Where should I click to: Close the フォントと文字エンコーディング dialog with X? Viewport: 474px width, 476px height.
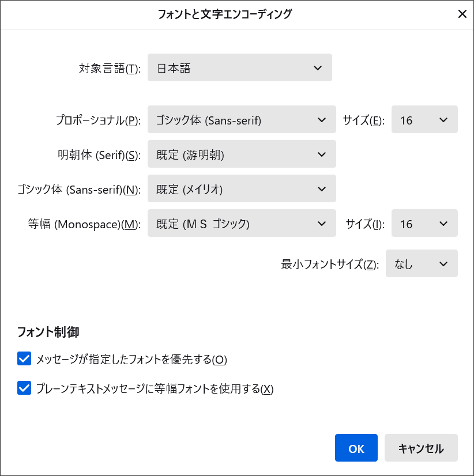[x=462, y=14]
